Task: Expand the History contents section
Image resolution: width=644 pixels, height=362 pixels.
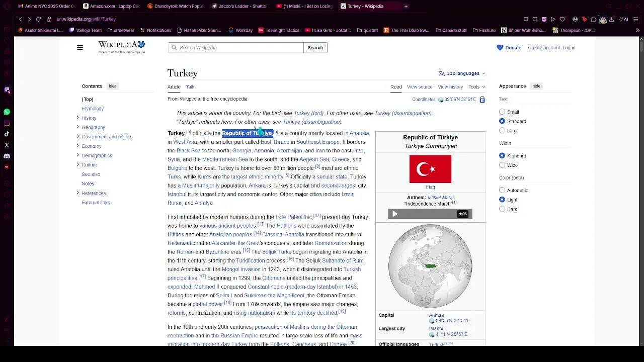Action: pyautogui.click(x=77, y=118)
